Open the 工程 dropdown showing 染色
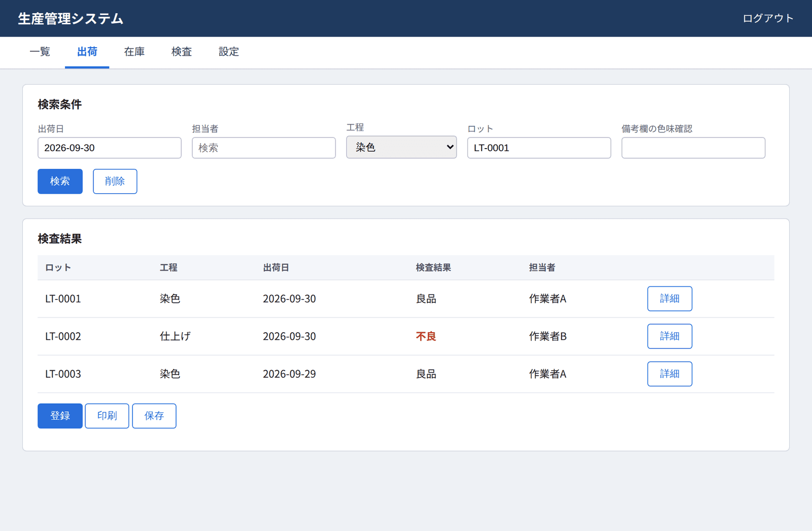The image size is (812, 531). click(x=401, y=147)
